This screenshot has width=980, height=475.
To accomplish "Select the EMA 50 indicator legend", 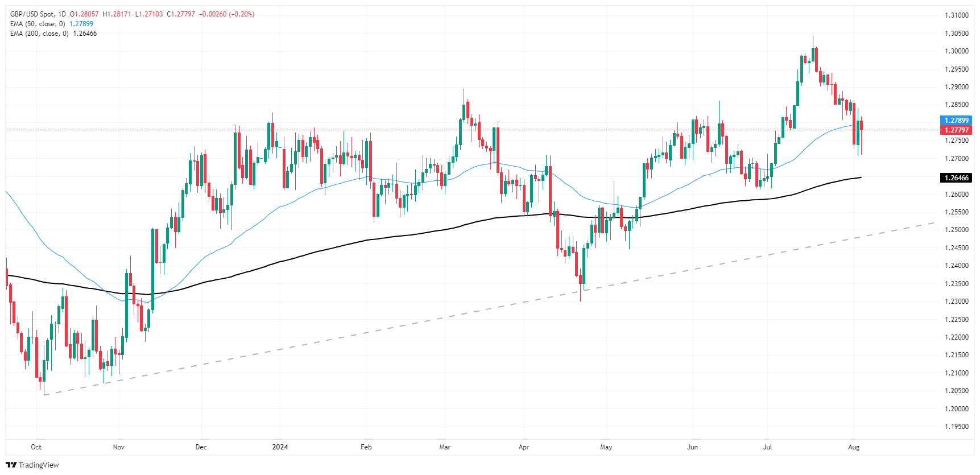I will click(x=38, y=24).
